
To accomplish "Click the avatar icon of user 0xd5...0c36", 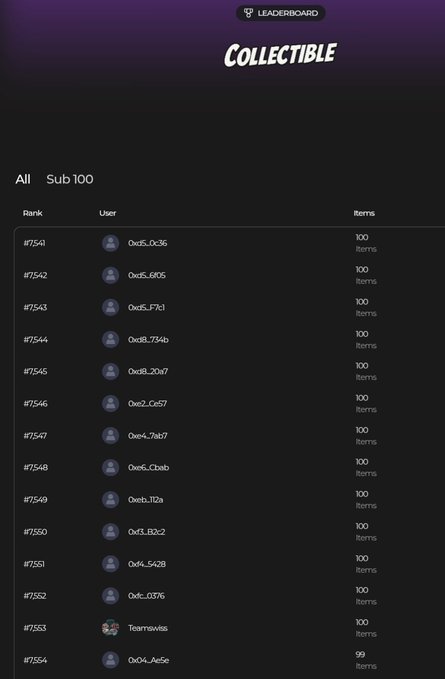I will (110, 243).
